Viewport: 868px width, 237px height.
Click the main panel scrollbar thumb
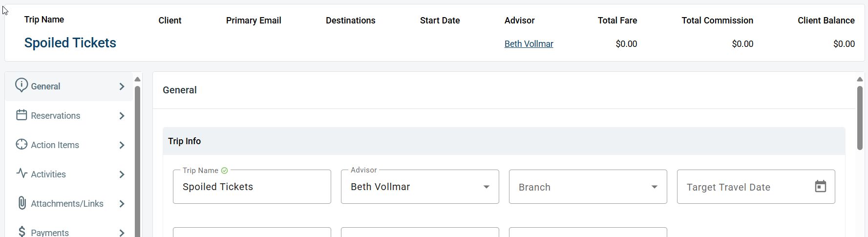(860, 118)
